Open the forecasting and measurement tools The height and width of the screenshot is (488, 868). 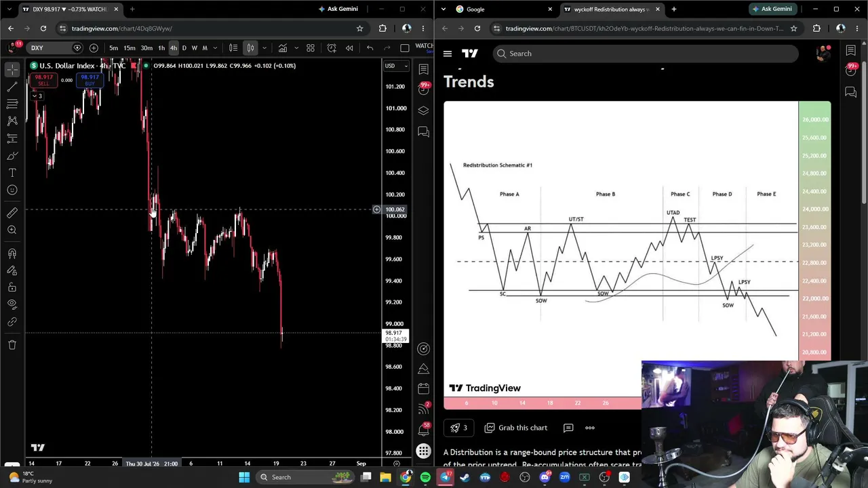pyautogui.click(x=12, y=138)
